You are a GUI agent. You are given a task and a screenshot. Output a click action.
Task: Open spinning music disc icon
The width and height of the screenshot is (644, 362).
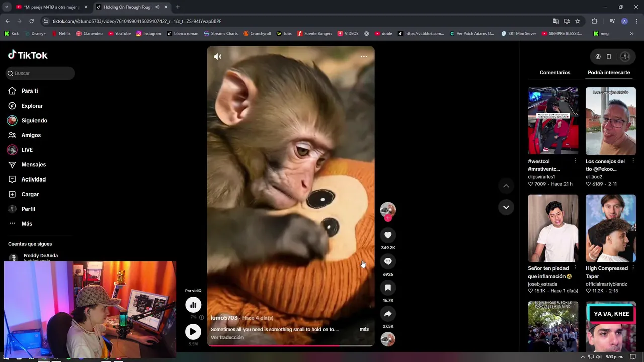(388, 339)
